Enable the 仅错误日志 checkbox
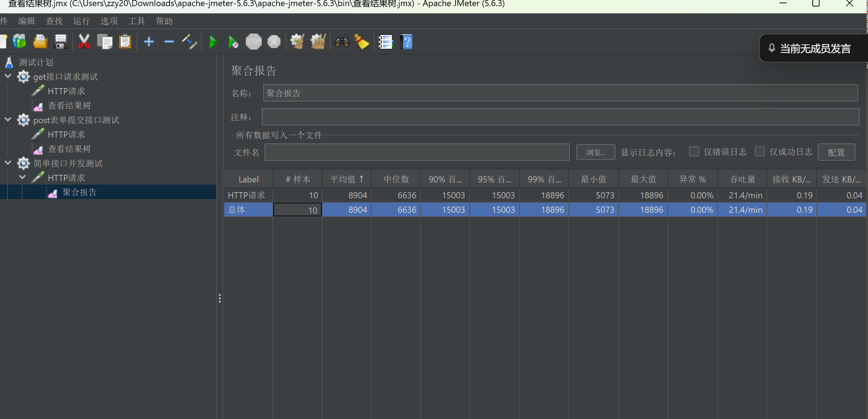 tap(694, 152)
